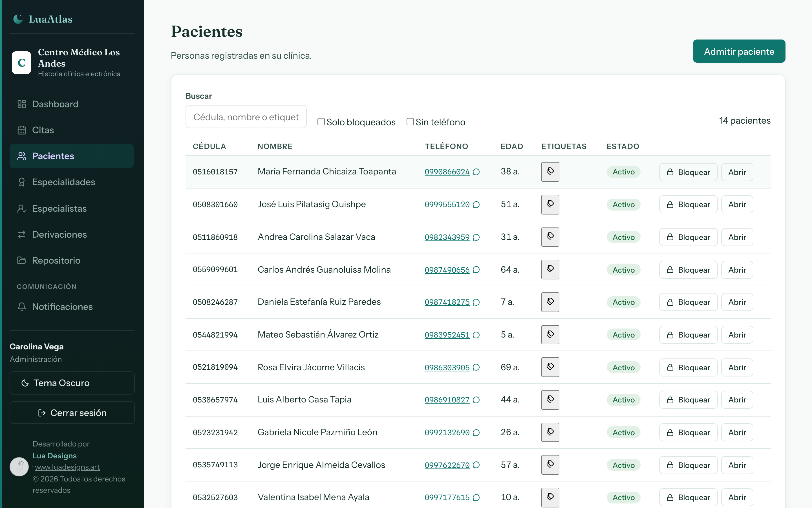Image resolution: width=812 pixels, height=508 pixels.
Task: Select cédula 0544821994 cell
Action: click(x=215, y=335)
